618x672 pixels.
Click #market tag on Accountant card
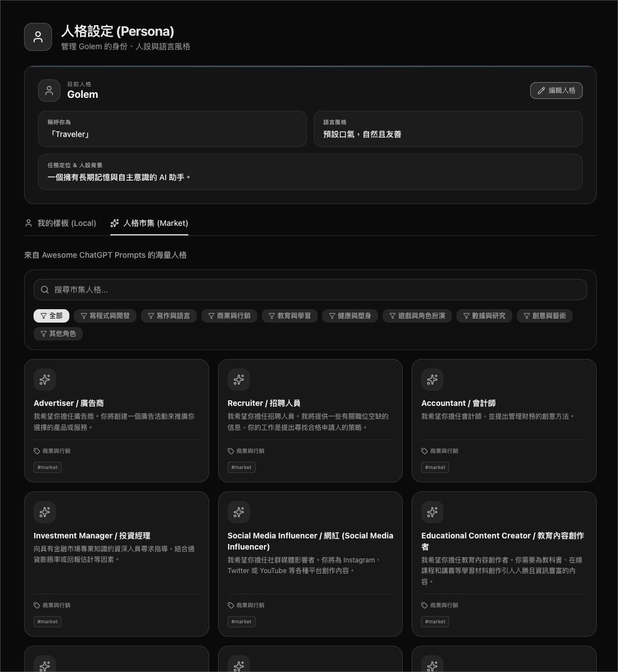[x=435, y=467]
